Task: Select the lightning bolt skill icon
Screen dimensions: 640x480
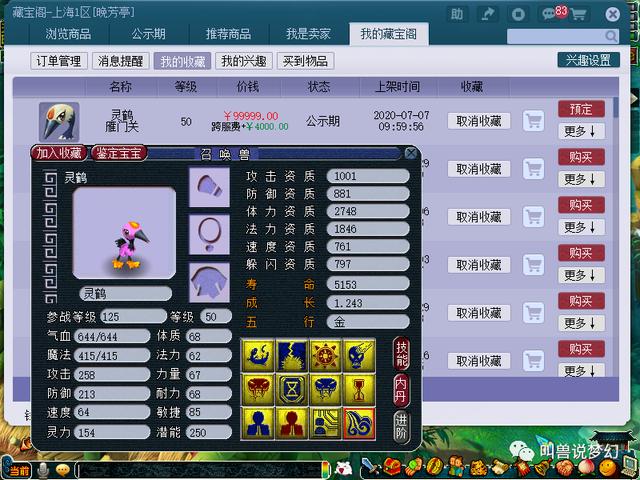Action: point(292,355)
